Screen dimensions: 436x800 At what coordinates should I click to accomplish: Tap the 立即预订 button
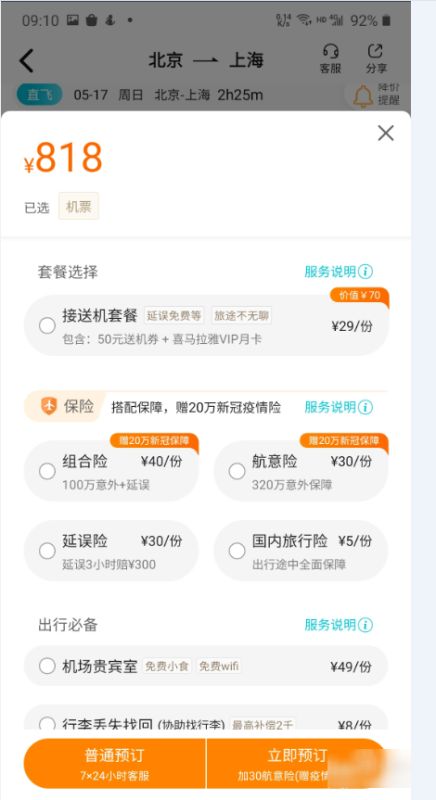coord(297,763)
